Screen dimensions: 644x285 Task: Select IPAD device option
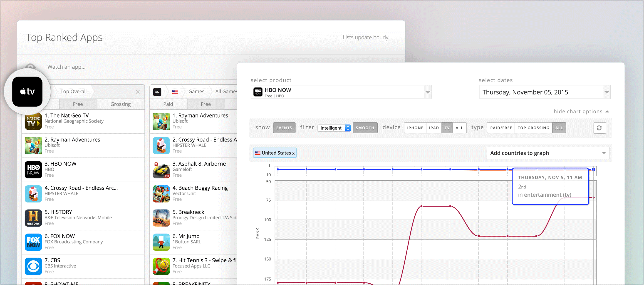[x=434, y=128]
